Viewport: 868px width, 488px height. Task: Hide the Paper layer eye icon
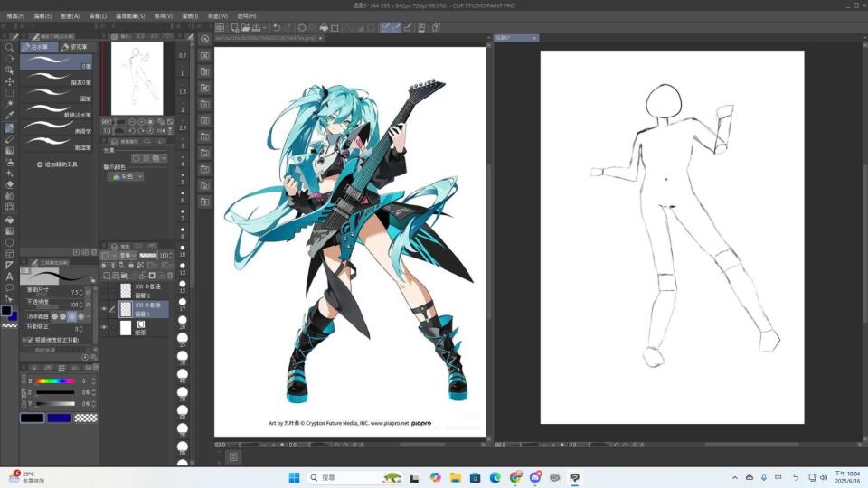pos(104,327)
